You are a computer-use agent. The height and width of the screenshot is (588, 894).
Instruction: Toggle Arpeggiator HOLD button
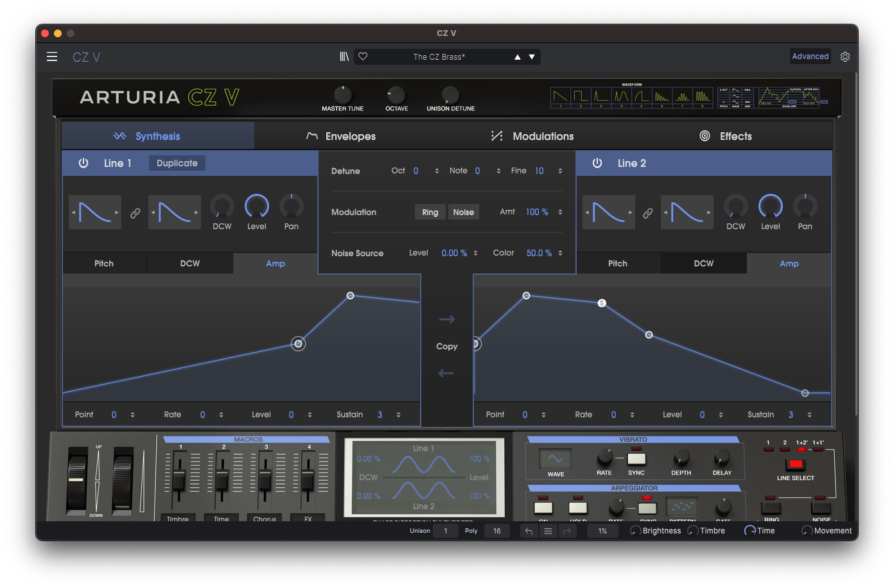pyautogui.click(x=578, y=508)
